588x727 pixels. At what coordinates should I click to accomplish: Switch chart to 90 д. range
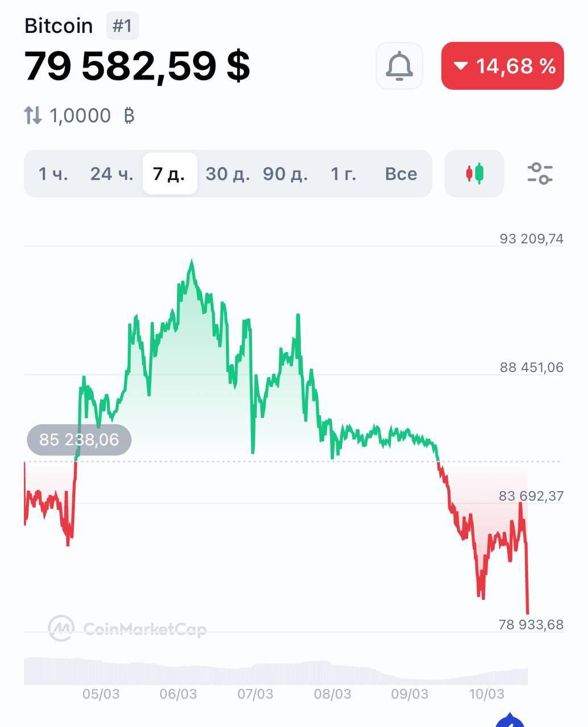click(285, 174)
